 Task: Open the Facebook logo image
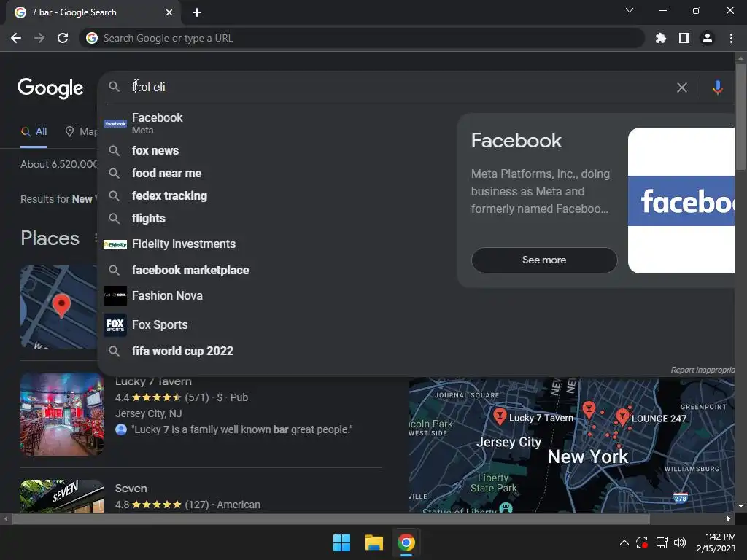681,201
